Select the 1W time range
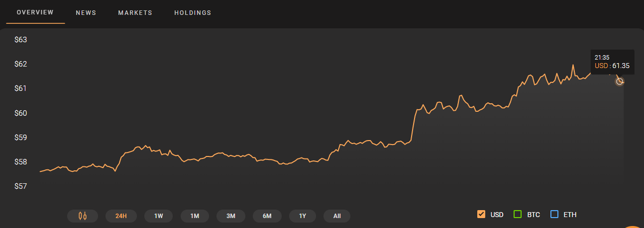Viewport: 644px width, 228px height. tap(159, 216)
